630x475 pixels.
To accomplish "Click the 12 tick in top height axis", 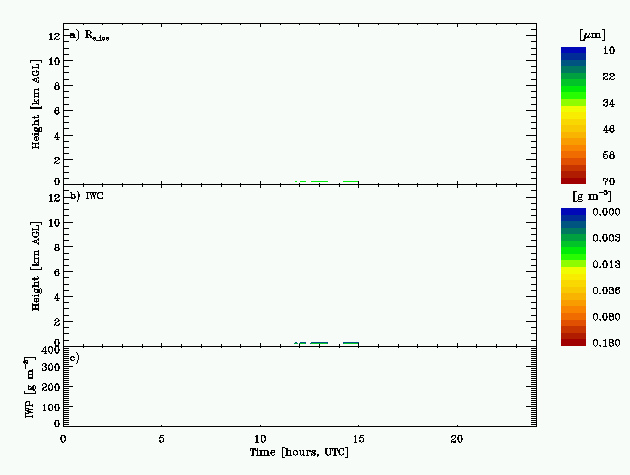I will [x=54, y=36].
